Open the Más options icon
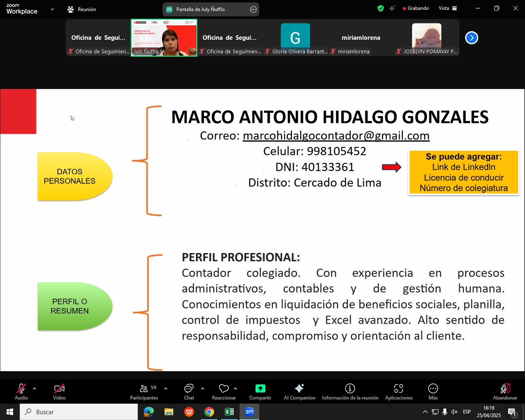The height and width of the screenshot is (420, 525). click(x=433, y=388)
